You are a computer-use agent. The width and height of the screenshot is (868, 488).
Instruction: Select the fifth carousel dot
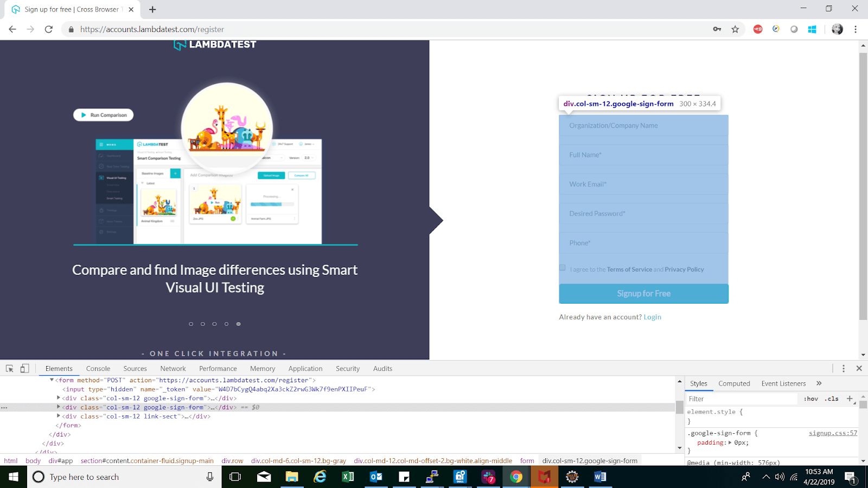tap(238, 324)
